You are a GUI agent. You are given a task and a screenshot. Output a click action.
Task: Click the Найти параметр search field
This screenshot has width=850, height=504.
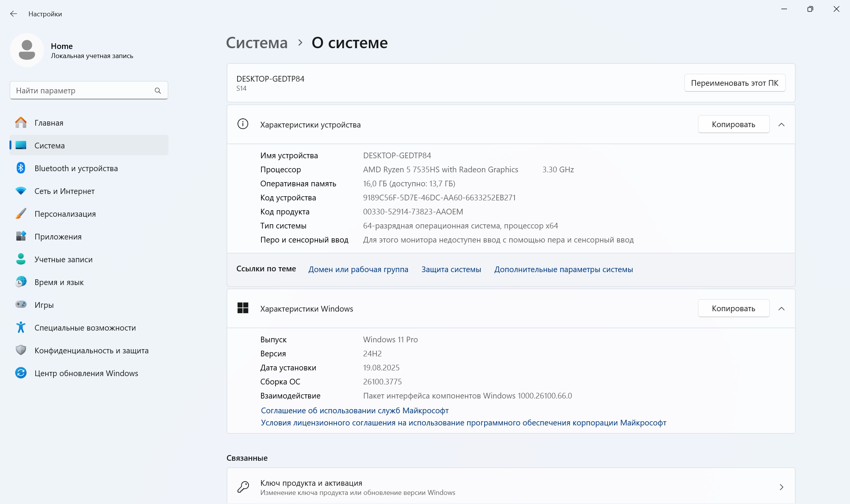coord(82,91)
